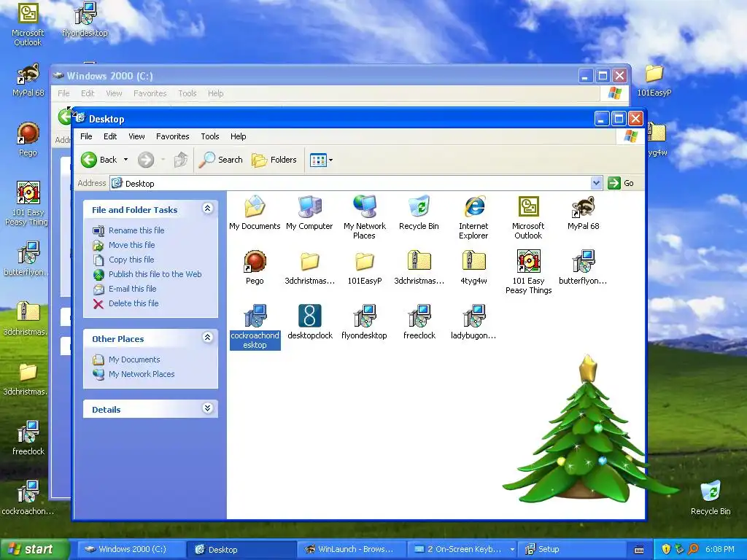Select Pego shortcut on wallpaper desktop

click(x=28, y=139)
